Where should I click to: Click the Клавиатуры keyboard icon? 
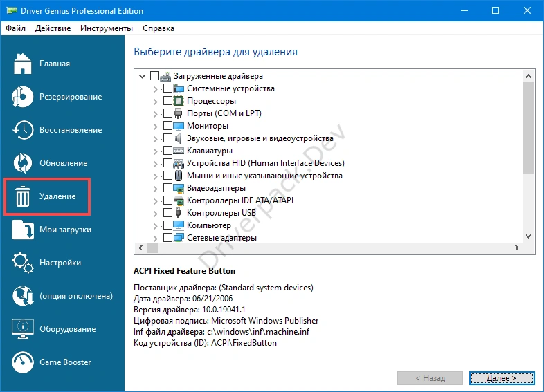click(179, 151)
